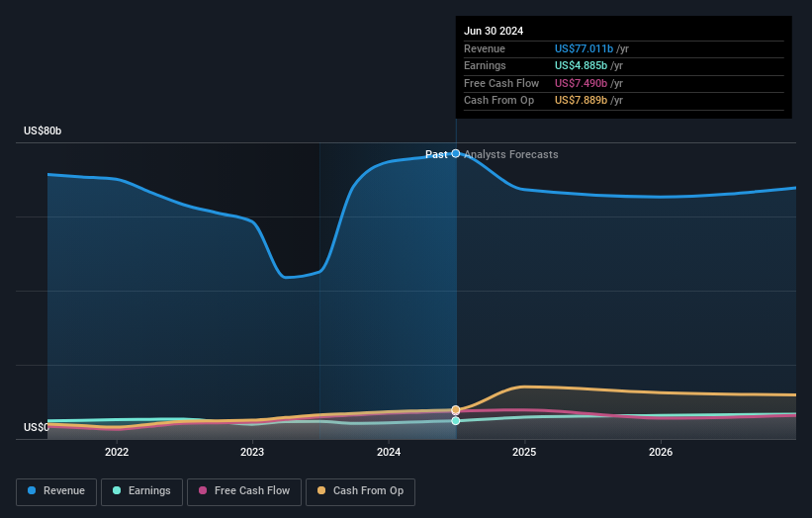Click the 2025 x-axis label
Screen dimensions: 812x518
524,452
